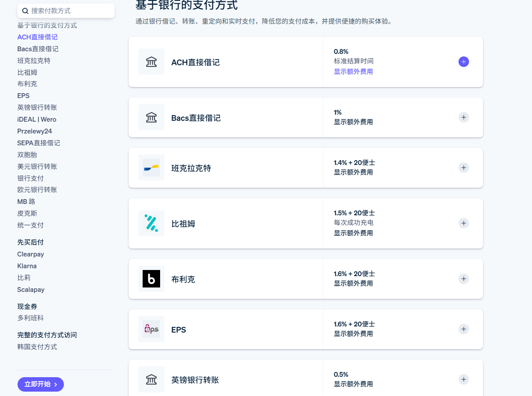Select 班克拉克特 in sidebar

[34, 61]
